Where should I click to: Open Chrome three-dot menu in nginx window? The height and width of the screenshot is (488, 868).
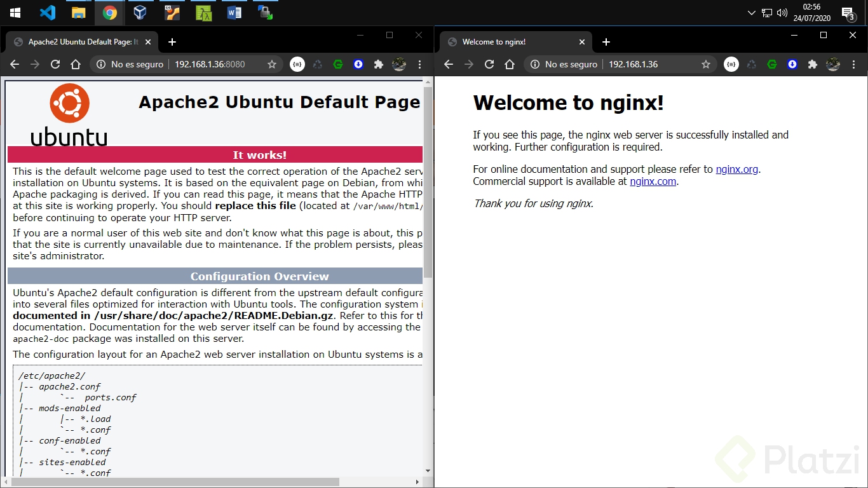coord(853,64)
